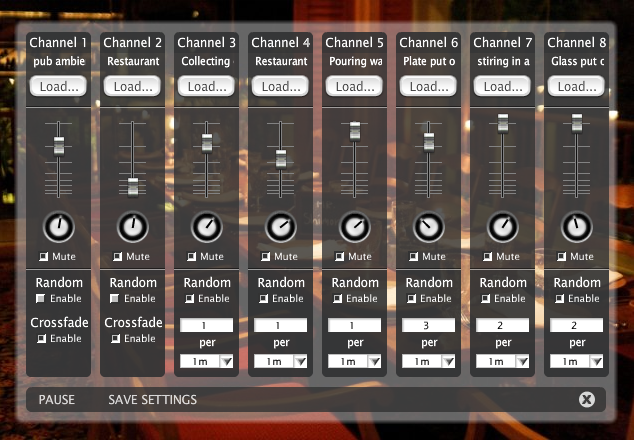
Task: Click the Channel 5 pan knob
Action: point(355,227)
